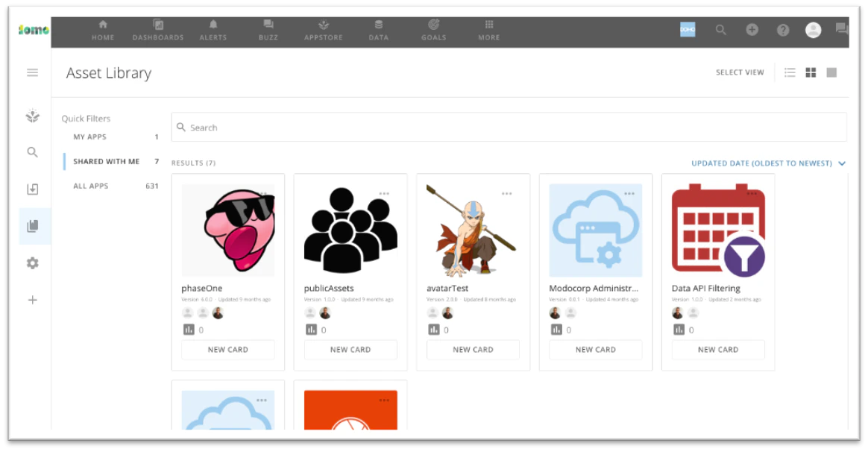Open Alerts in top navigation
This screenshot has height=452, width=868.
pos(213,31)
